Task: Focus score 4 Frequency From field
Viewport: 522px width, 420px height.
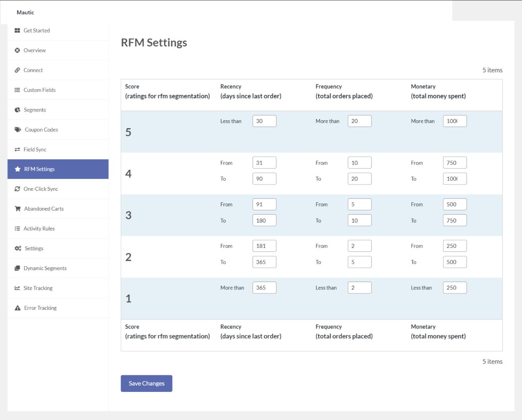Action: click(x=360, y=163)
